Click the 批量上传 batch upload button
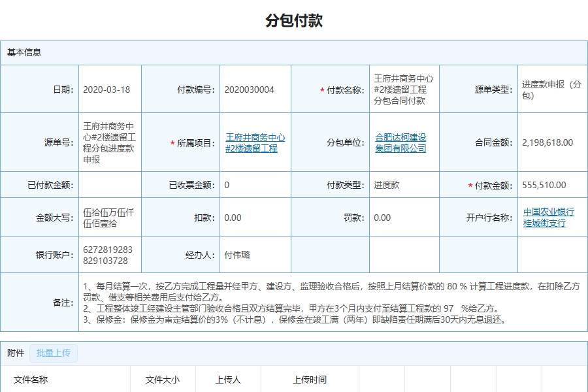 pyautogui.click(x=55, y=353)
